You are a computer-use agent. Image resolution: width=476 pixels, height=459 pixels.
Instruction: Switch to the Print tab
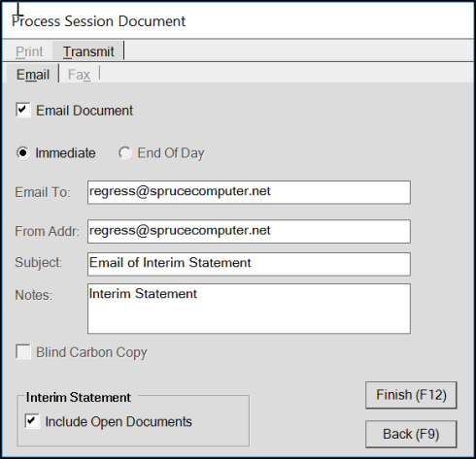[29, 51]
